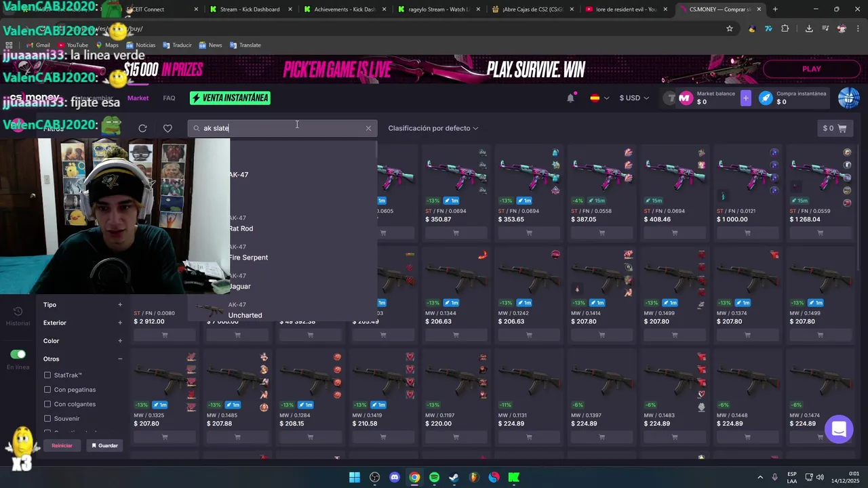The image size is (868, 488).
Task: Open the Historial clock icon
Action: (x=18, y=312)
